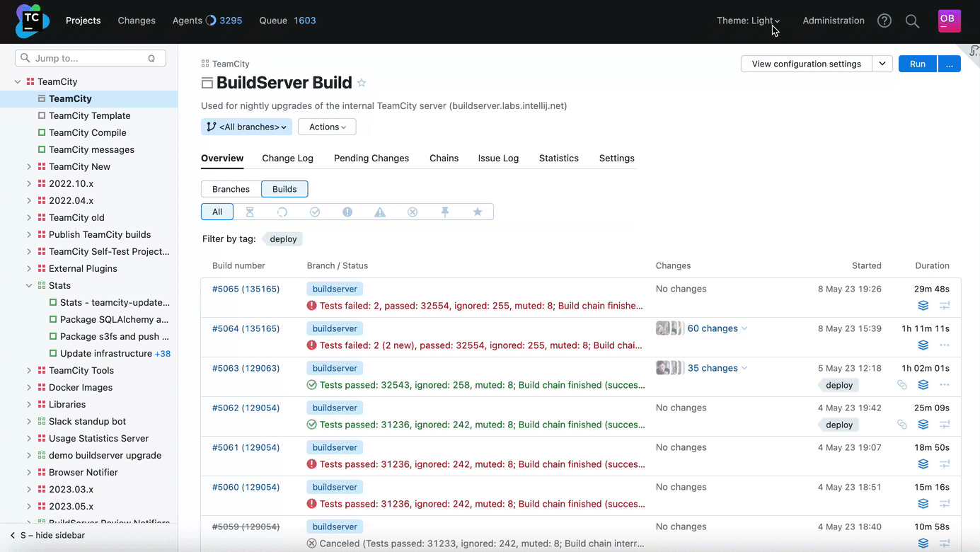Viewport: 980px width, 552px height.
Task: Switch to the Statistics tab
Action: tap(559, 158)
